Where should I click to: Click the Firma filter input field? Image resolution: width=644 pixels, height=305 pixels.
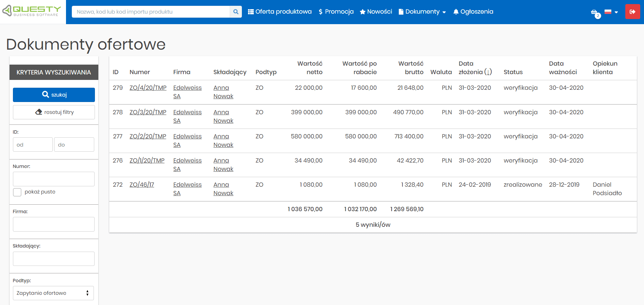click(x=54, y=224)
